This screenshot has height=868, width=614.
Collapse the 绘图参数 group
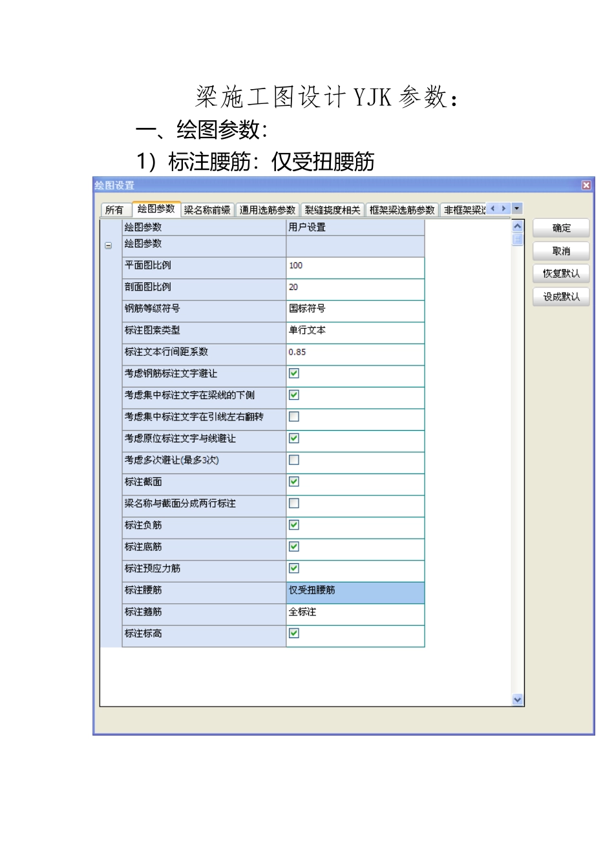pyautogui.click(x=108, y=245)
